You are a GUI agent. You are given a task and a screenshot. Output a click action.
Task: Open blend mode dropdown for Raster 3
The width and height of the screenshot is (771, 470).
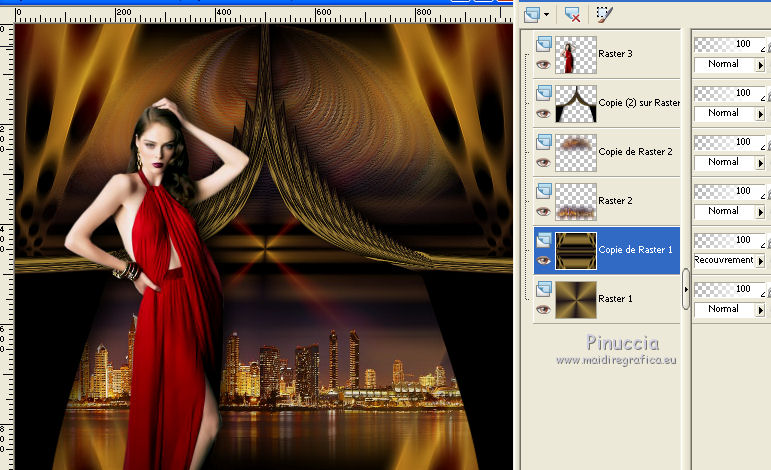760,64
